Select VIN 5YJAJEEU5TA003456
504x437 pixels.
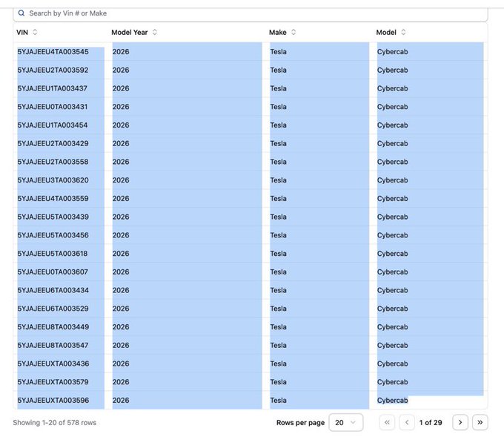point(53,235)
